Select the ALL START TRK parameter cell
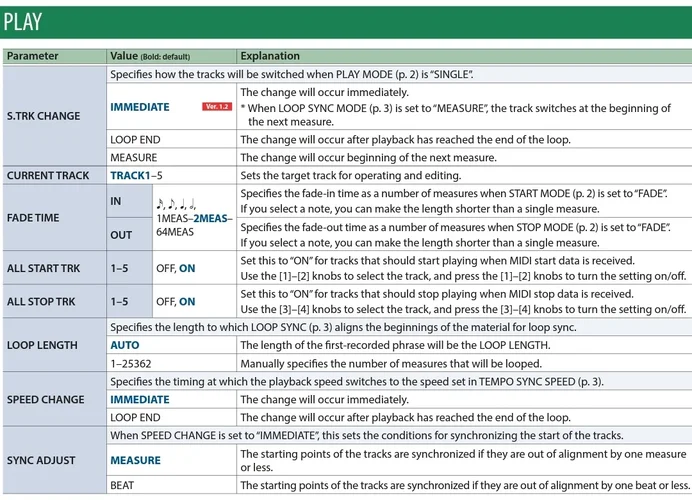 [54, 268]
